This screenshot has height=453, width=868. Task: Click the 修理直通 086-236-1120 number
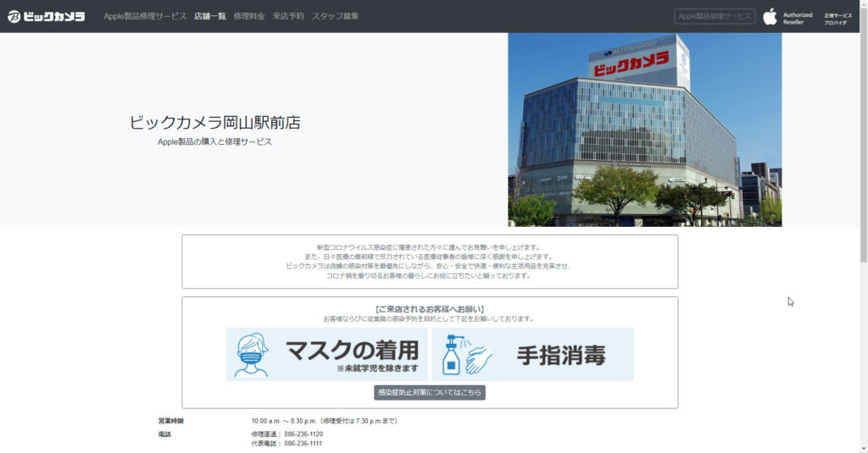click(x=287, y=434)
